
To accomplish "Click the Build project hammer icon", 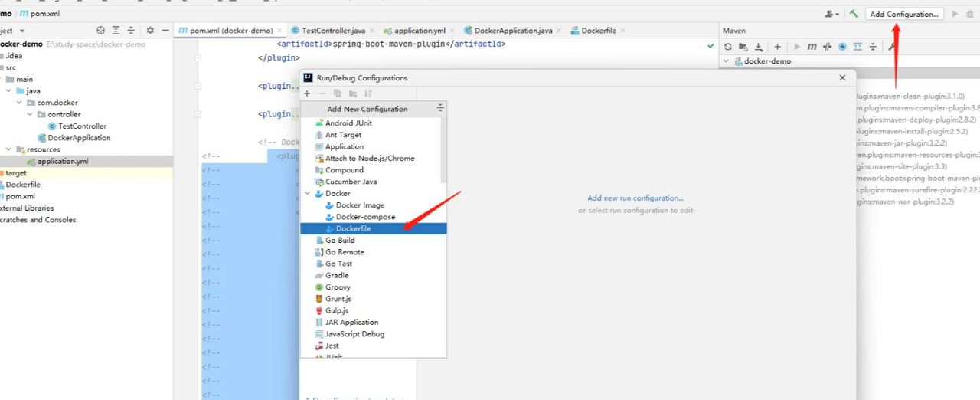I will click(x=854, y=14).
